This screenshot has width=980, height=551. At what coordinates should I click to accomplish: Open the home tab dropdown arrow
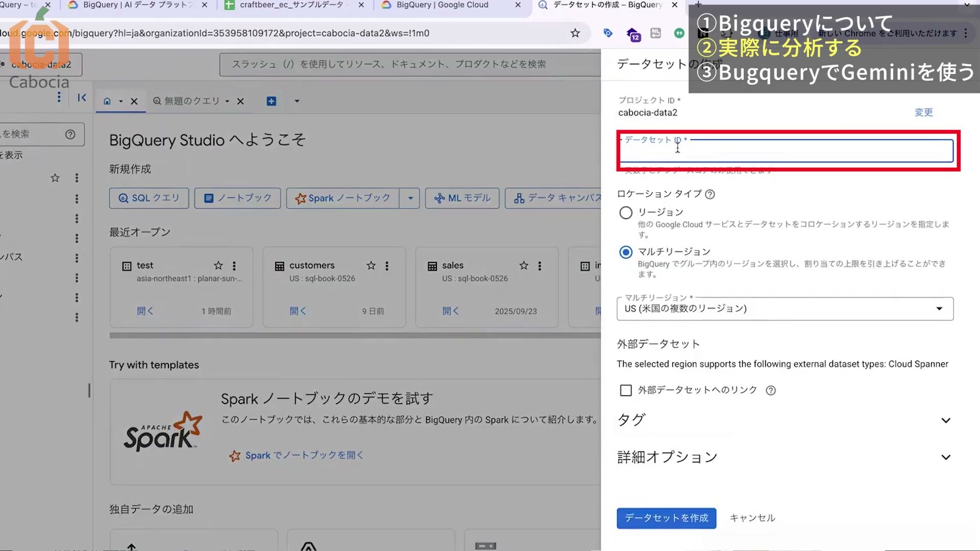(121, 101)
